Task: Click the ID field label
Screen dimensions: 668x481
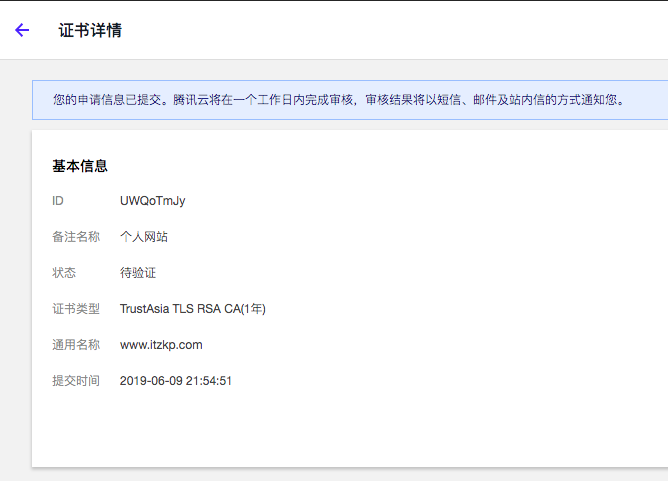Action: (58, 201)
